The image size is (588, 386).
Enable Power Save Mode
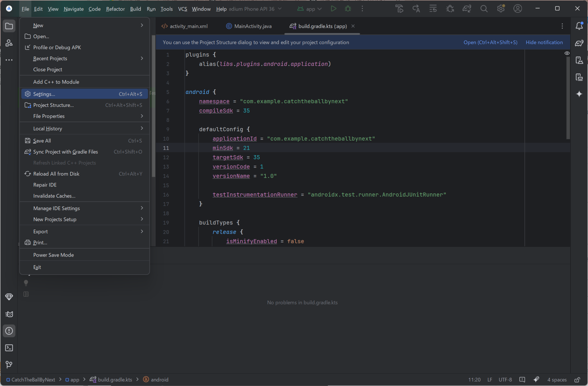pos(53,255)
